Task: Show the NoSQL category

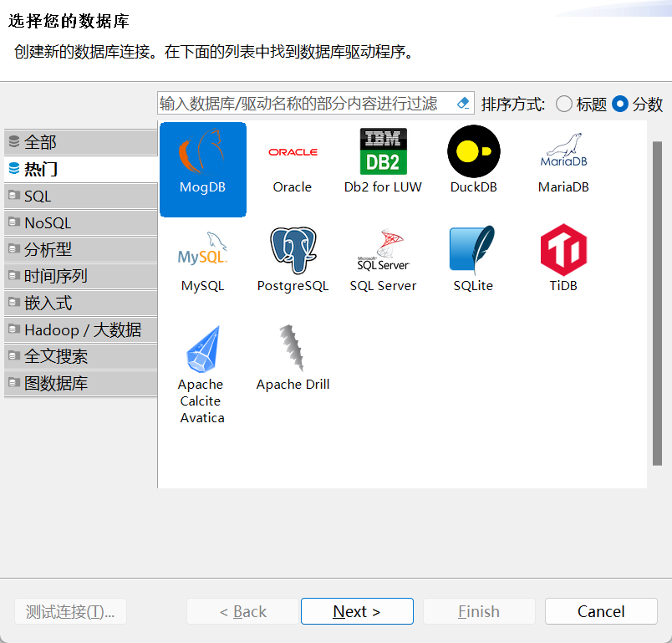Action: click(x=81, y=222)
